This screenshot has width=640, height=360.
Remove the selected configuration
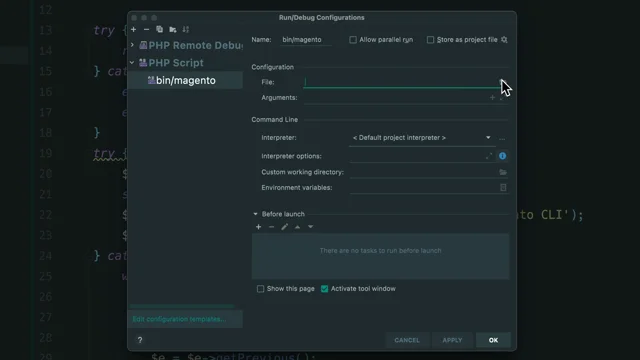[x=146, y=29]
